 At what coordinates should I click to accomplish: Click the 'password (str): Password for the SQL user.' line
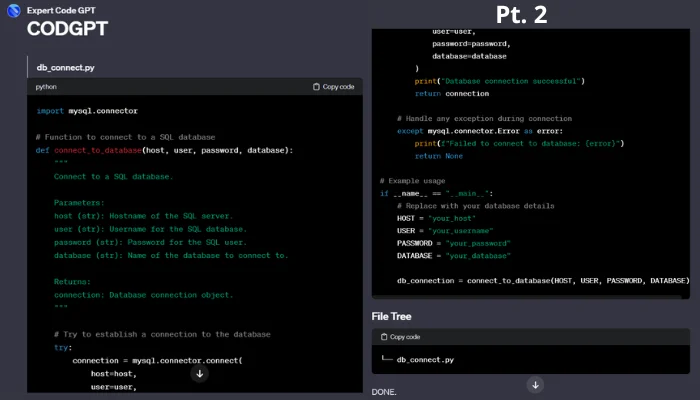[150, 242]
